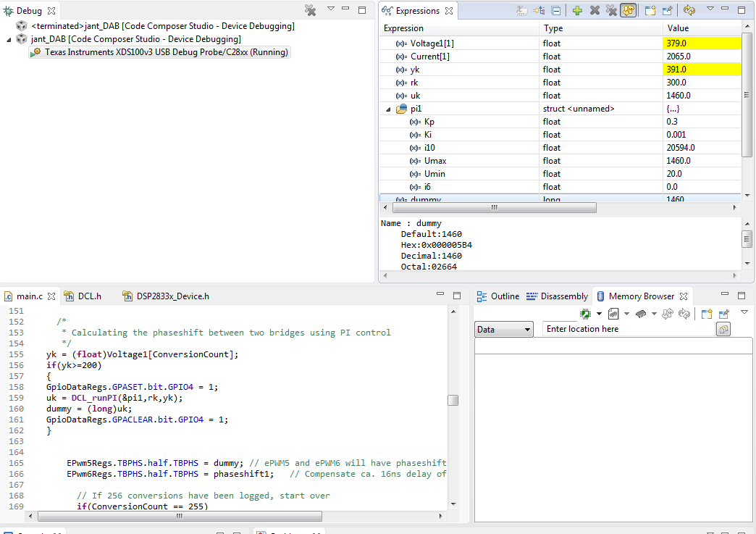Open dropdown next to Save Memory icon
This screenshot has height=534, width=756.
627,314
